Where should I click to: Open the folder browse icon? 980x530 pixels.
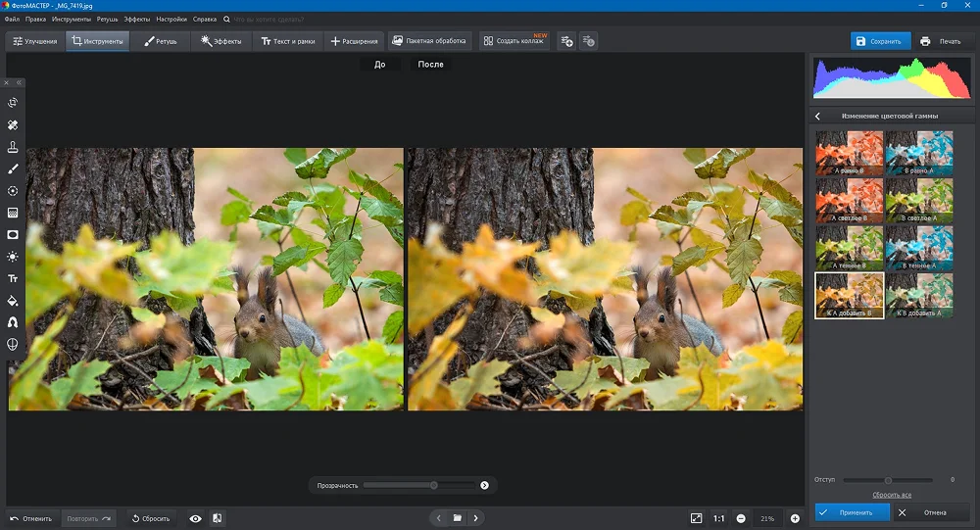point(458,518)
